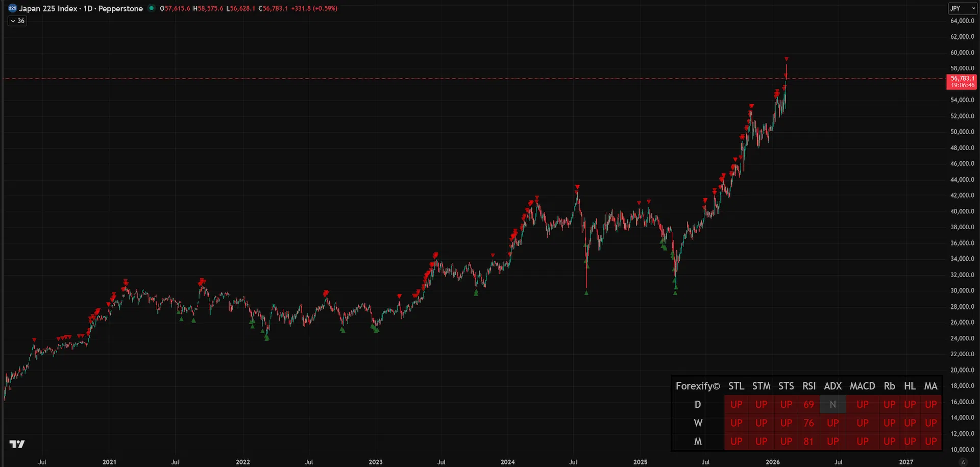
Task: Click the red sell marker at chart peak
Action: (x=787, y=59)
